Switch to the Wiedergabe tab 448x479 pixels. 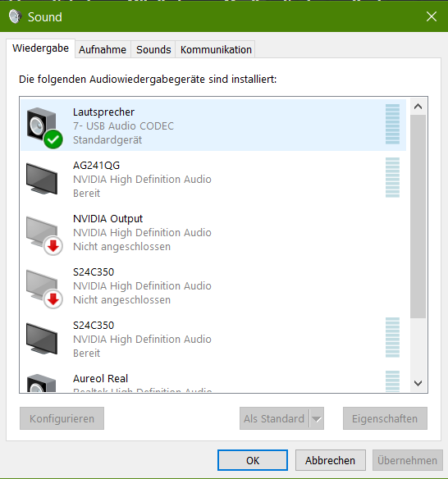click(x=41, y=48)
